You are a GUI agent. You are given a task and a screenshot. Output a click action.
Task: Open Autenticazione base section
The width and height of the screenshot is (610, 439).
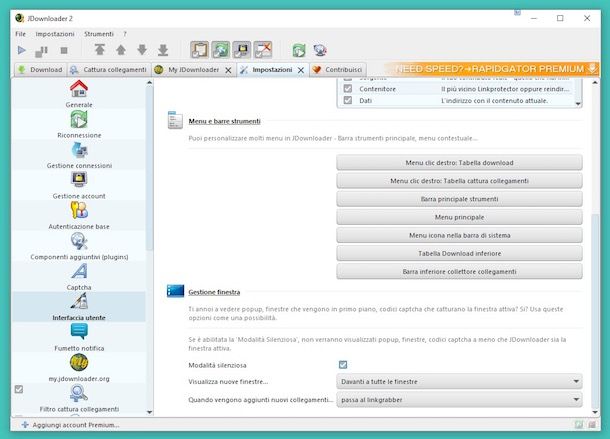[79, 215]
